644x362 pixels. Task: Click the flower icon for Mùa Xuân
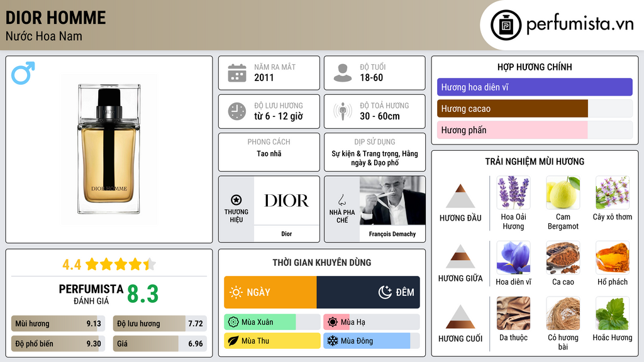click(x=233, y=322)
